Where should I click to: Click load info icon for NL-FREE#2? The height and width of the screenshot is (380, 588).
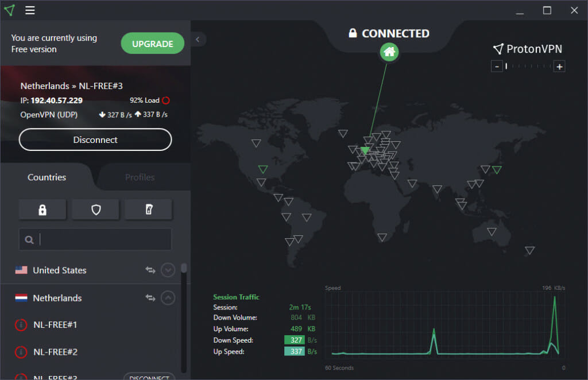point(21,352)
